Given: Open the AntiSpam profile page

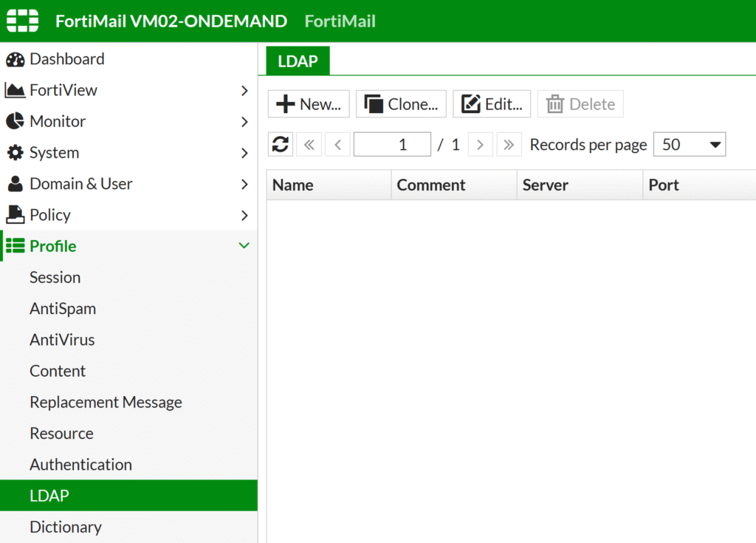Looking at the screenshot, I should coord(62,308).
